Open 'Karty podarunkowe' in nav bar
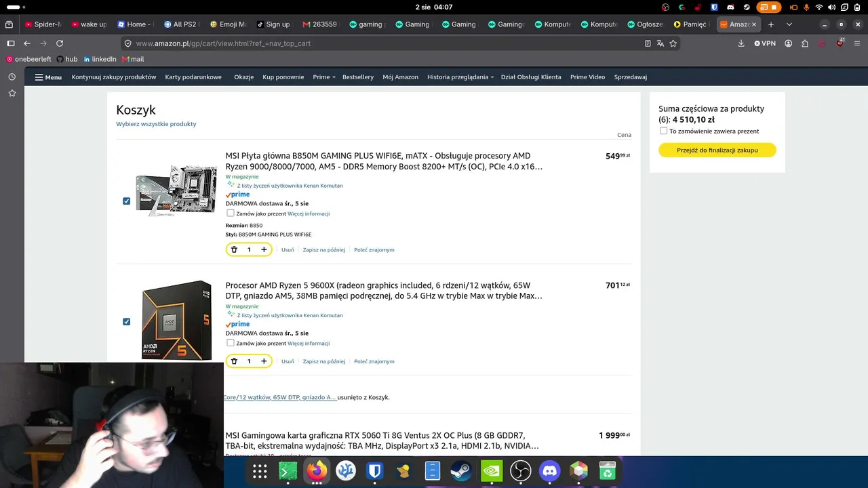 point(193,77)
